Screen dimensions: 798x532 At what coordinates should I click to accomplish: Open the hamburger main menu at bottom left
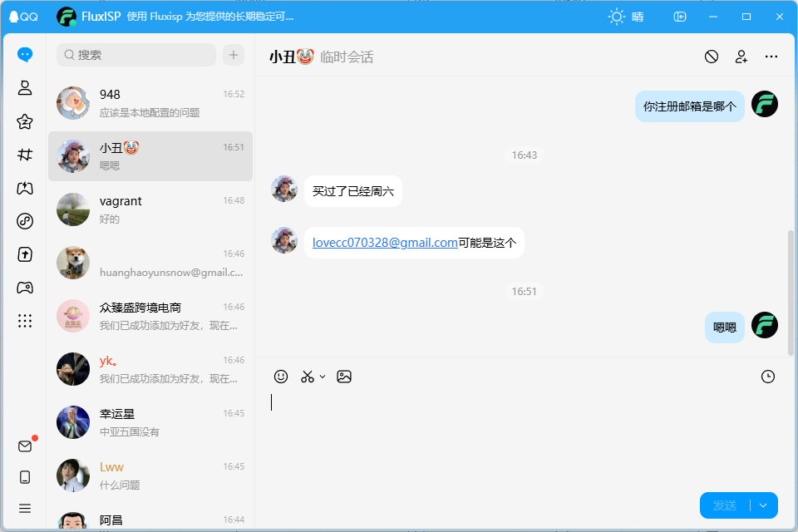24,508
